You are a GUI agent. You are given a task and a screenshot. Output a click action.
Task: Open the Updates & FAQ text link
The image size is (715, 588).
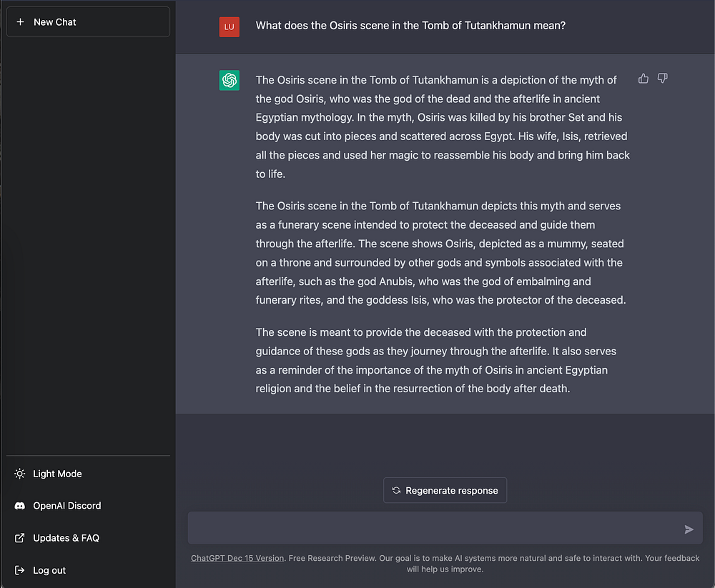click(x=66, y=538)
